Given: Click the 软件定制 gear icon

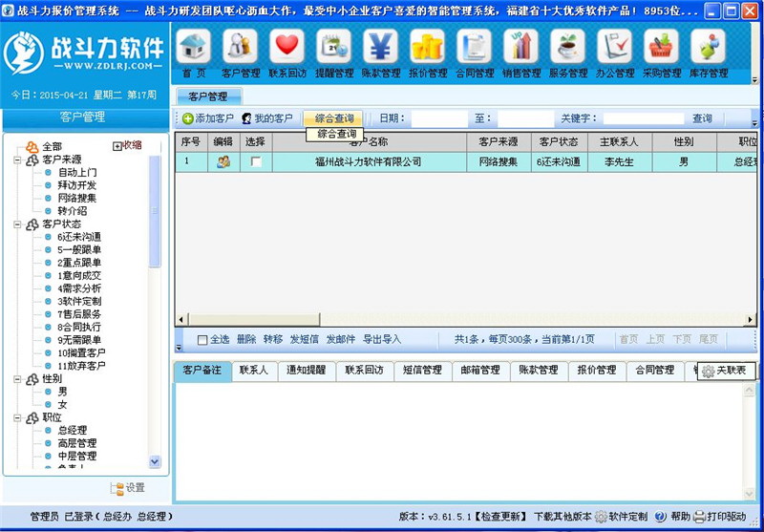Looking at the screenshot, I should click(x=602, y=517).
